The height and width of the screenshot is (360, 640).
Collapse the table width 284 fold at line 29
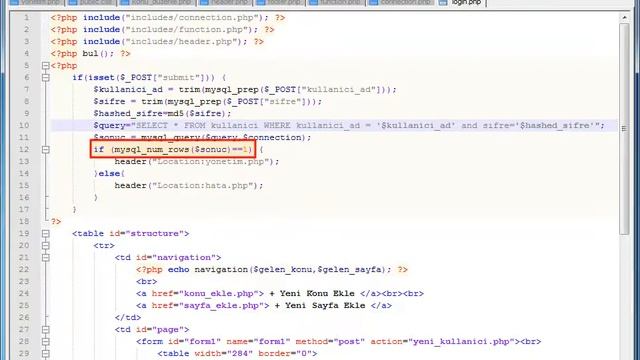point(46,353)
